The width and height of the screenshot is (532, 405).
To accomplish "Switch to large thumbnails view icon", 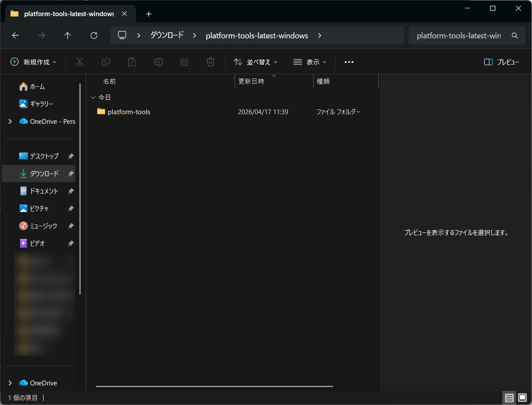I will tap(522, 398).
